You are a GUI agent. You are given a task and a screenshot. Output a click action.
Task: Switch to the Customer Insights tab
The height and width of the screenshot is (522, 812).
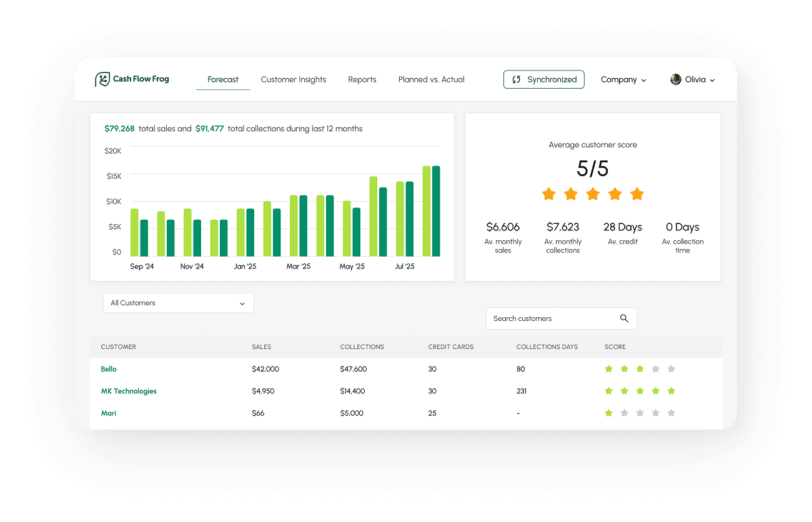294,79
